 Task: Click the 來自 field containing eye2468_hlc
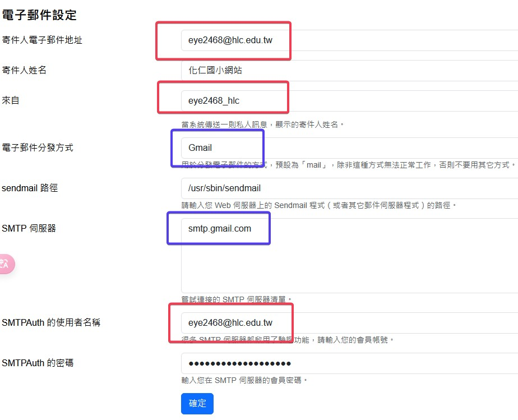(348, 101)
